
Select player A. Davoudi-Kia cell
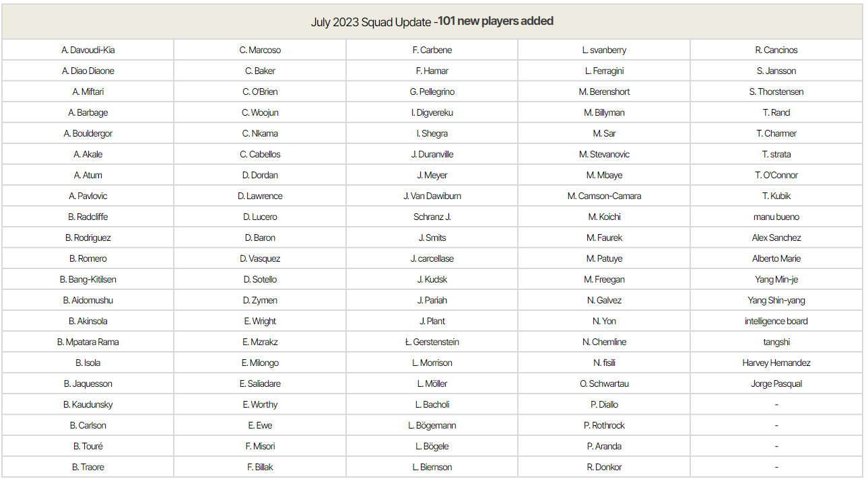[x=88, y=50]
